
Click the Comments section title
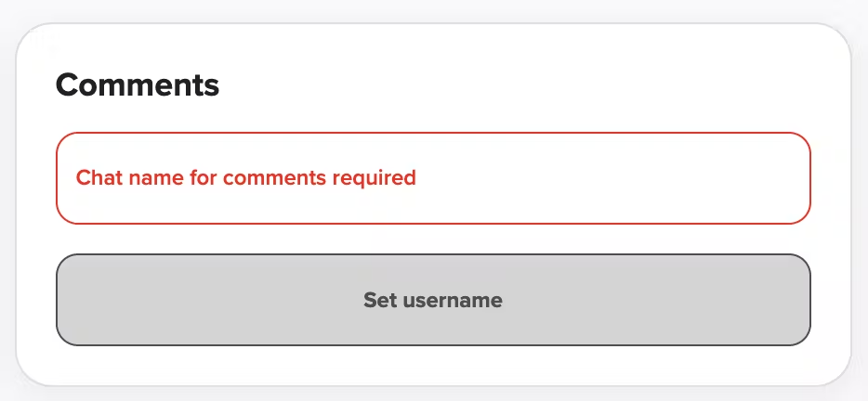(138, 84)
